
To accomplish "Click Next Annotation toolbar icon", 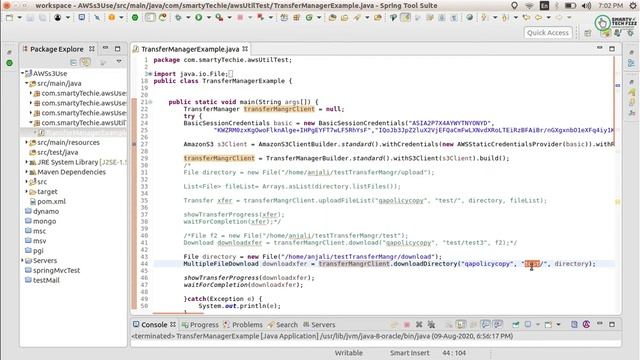I will point(485,18).
